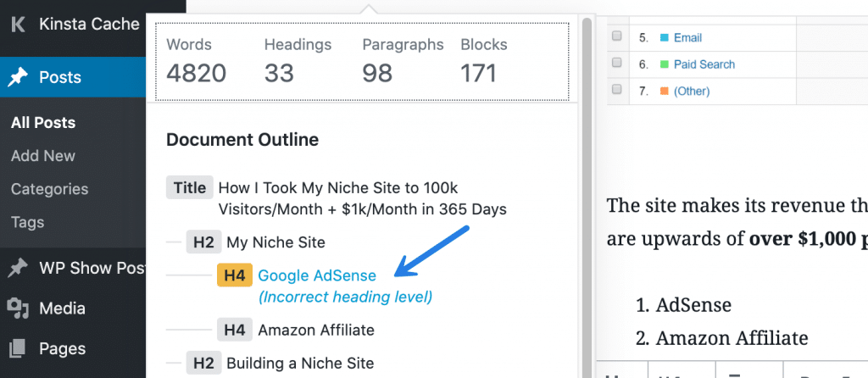868x378 pixels.
Task: Click the Document Outline panel scrollbar
Action: pyautogui.click(x=586, y=170)
